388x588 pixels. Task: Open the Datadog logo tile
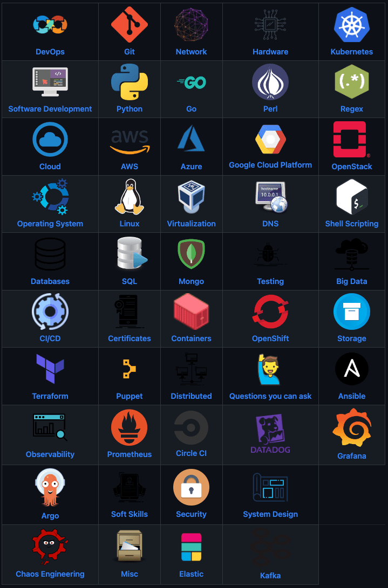pyautogui.click(x=270, y=434)
